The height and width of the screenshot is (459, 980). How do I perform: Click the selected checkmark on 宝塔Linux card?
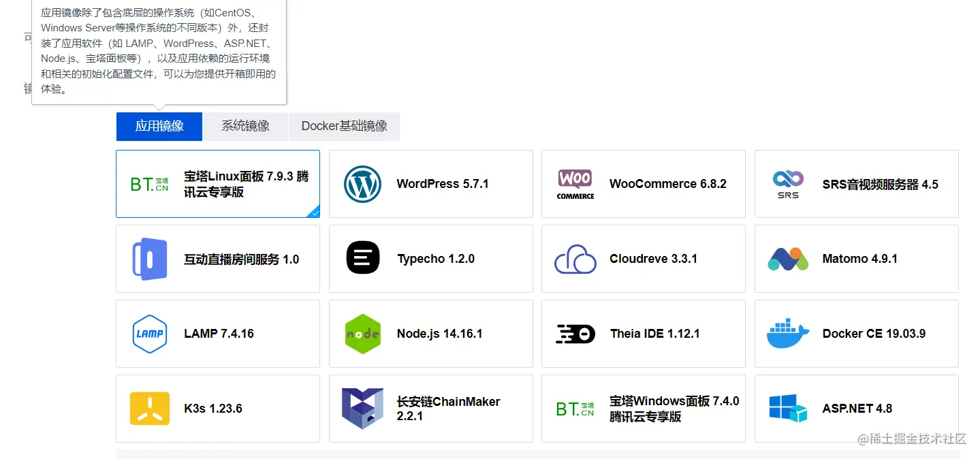click(x=315, y=213)
